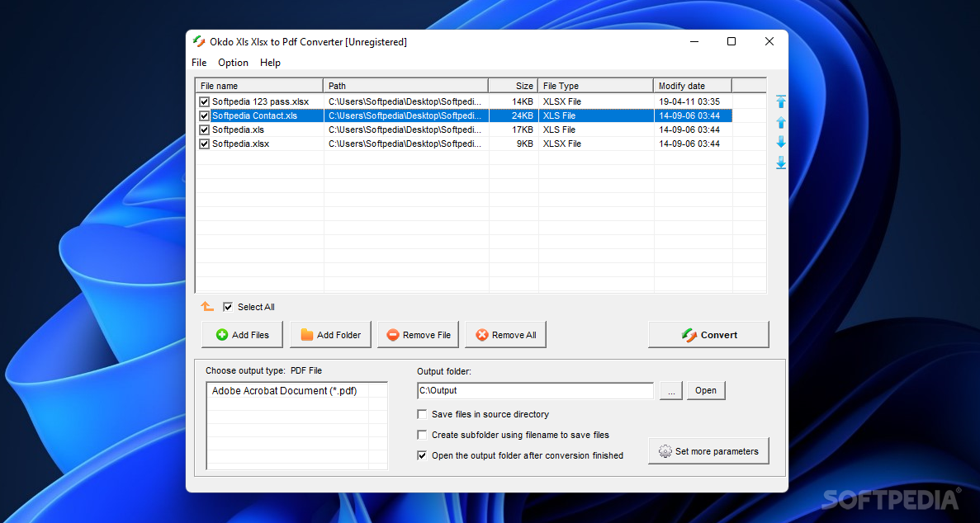Uncheck the Softpedia.xls file checkbox
Image resolution: width=980 pixels, height=523 pixels.
point(205,130)
